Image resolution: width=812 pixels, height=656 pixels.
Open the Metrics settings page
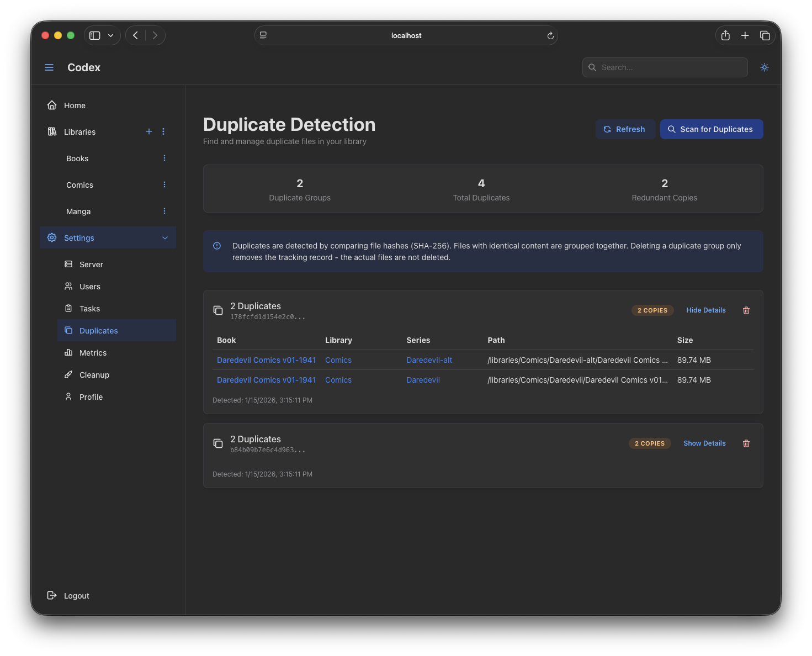coord(93,353)
